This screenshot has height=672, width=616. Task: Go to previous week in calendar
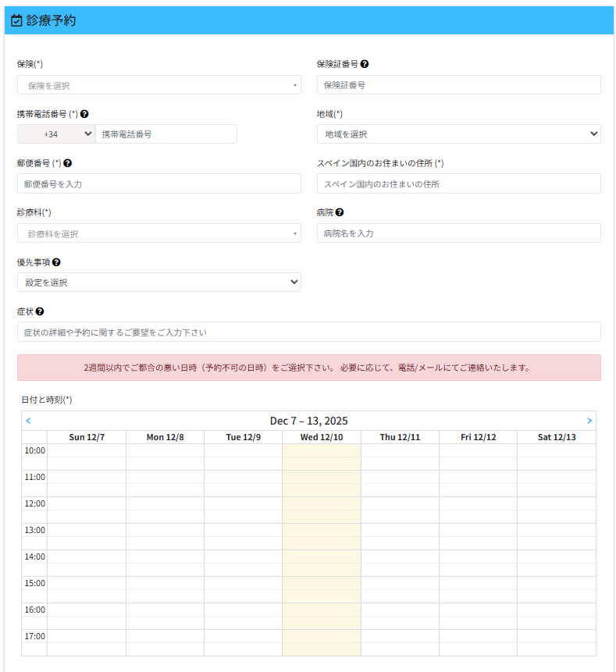tap(29, 421)
